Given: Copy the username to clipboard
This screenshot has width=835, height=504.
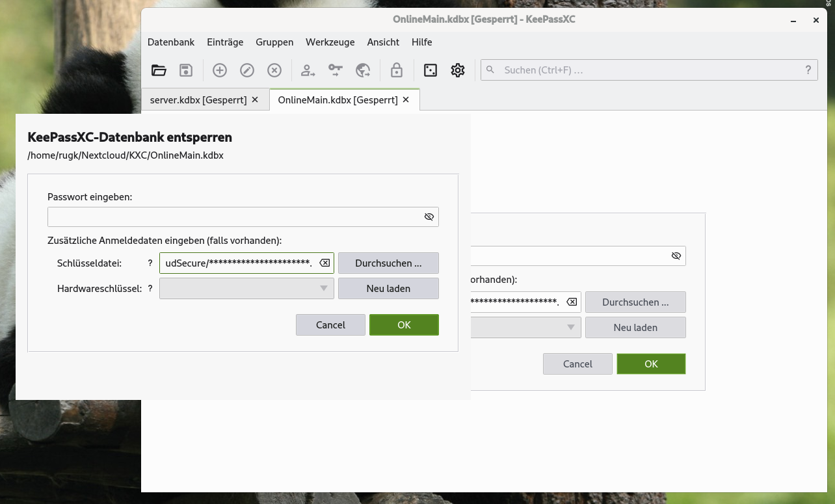Looking at the screenshot, I should [x=308, y=70].
